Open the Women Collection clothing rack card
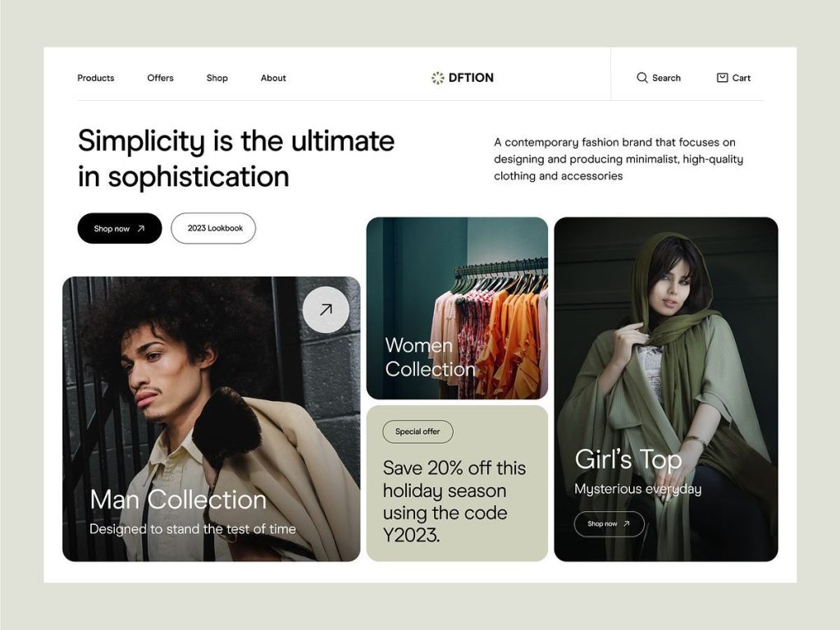The width and height of the screenshot is (840, 630). (457, 308)
